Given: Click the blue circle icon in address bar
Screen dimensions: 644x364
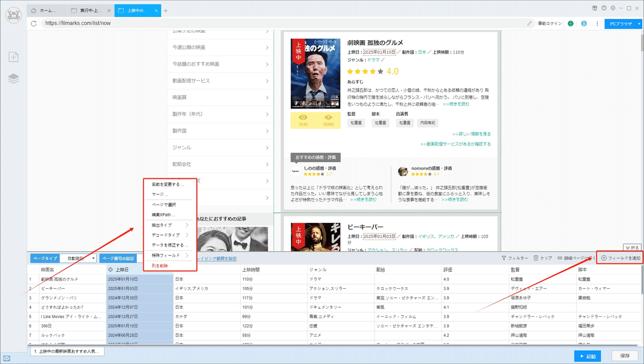Looking at the screenshot, I should 584,24.
